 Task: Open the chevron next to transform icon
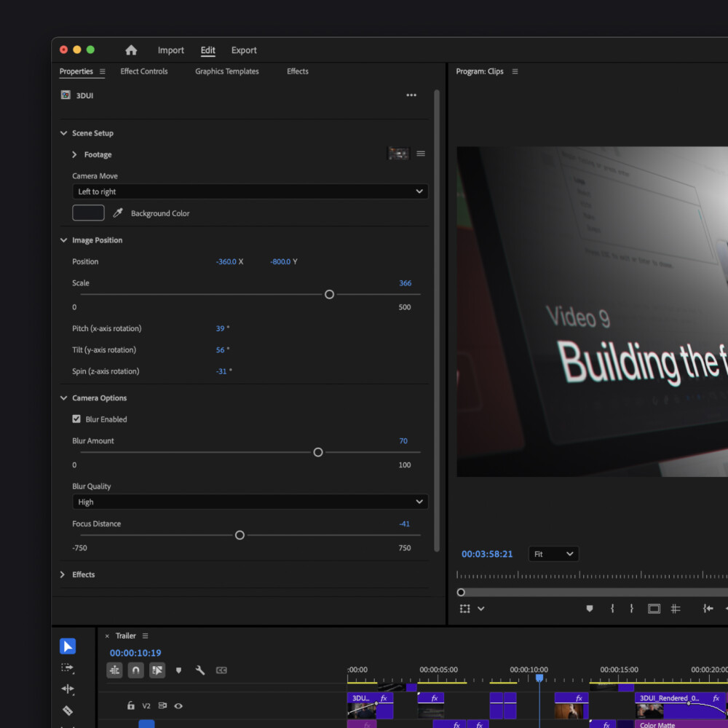point(481,609)
